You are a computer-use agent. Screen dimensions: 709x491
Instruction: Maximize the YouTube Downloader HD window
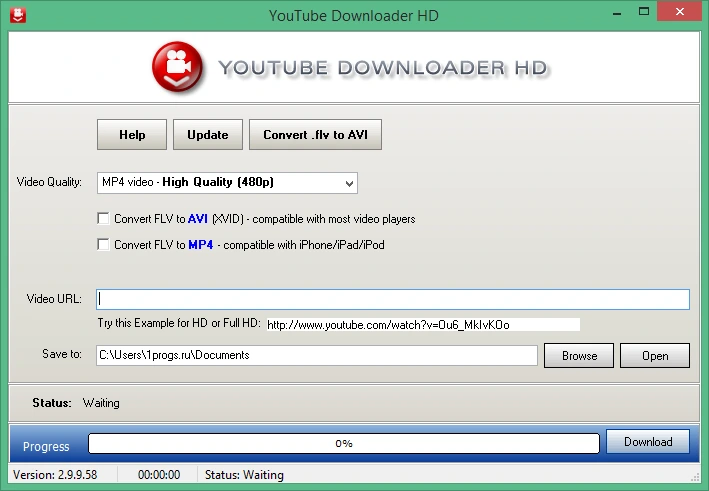click(644, 12)
